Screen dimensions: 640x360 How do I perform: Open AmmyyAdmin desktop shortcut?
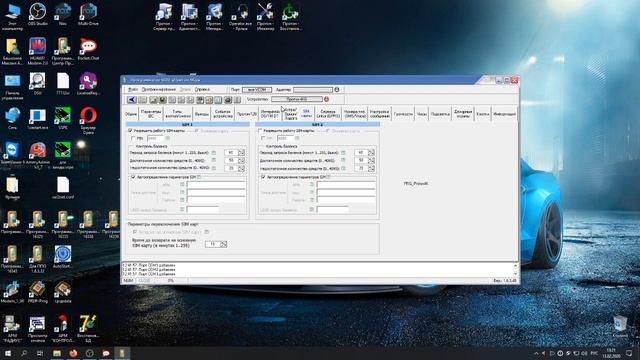[38, 156]
